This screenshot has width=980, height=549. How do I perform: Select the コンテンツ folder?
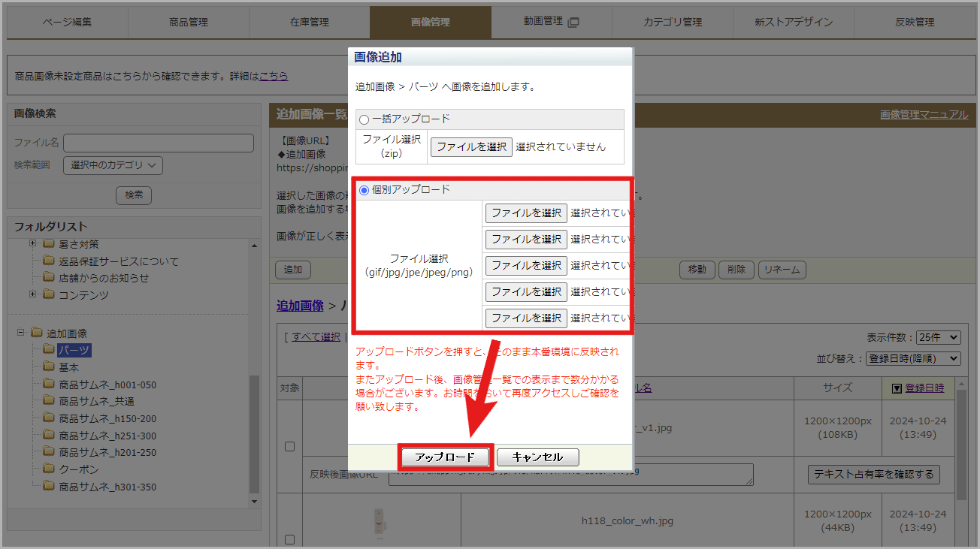[x=83, y=295]
